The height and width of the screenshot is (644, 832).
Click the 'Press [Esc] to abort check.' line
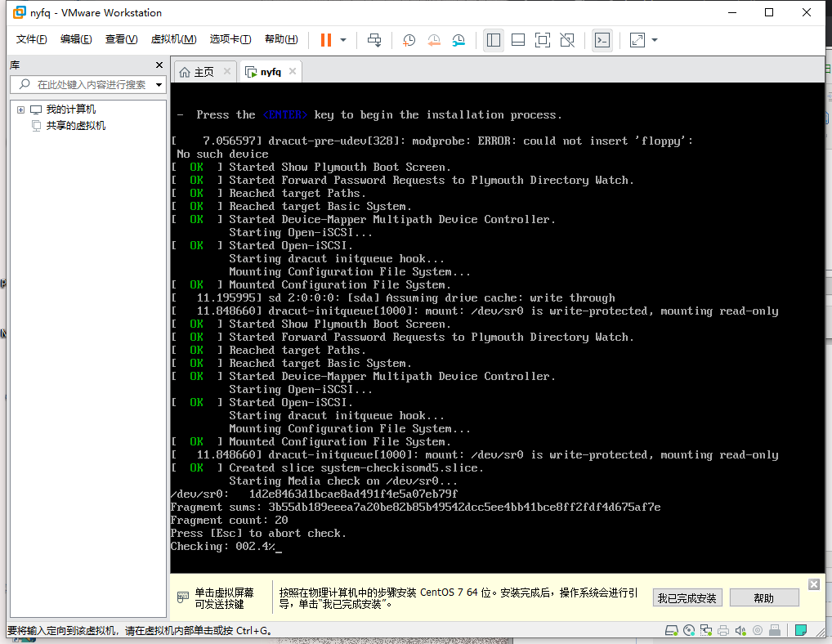pos(258,533)
